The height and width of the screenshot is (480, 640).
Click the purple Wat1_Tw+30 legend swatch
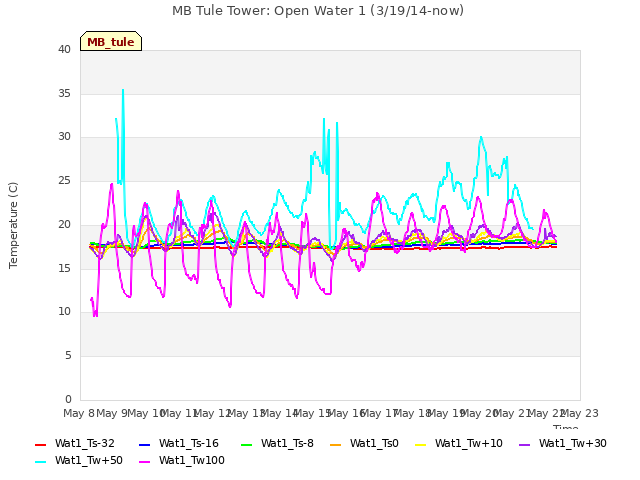[x=524, y=444]
